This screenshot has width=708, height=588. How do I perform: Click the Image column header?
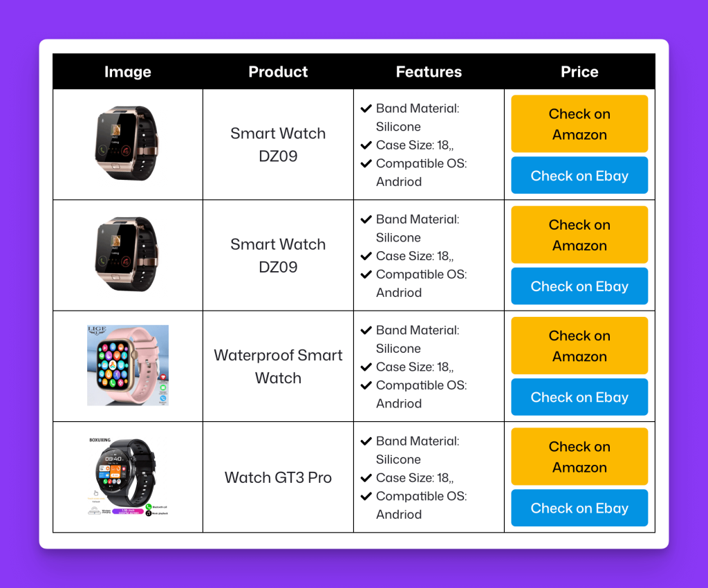(128, 72)
